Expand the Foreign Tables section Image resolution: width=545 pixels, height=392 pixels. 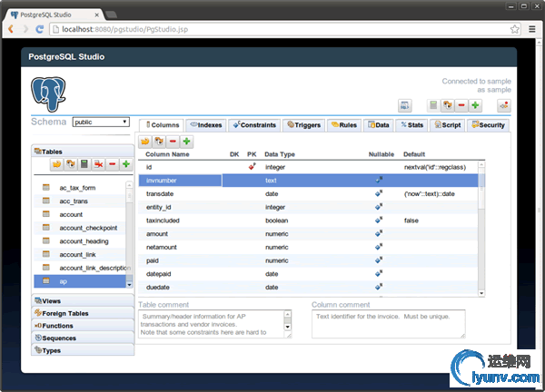tap(83, 313)
